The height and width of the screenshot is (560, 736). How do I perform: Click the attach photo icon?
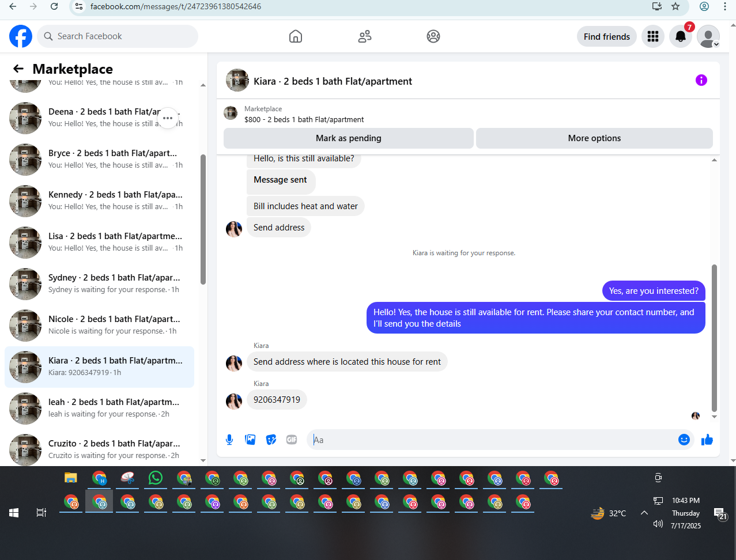(250, 440)
